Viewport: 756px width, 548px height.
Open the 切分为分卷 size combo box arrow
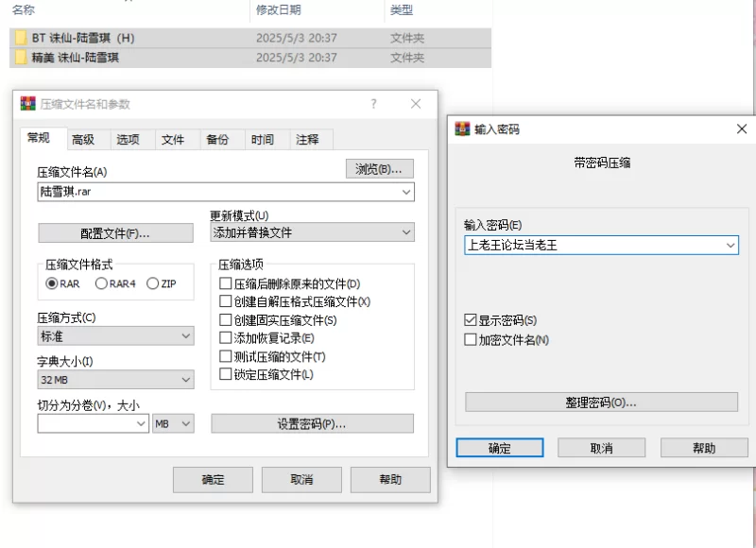[x=141, y=423]
